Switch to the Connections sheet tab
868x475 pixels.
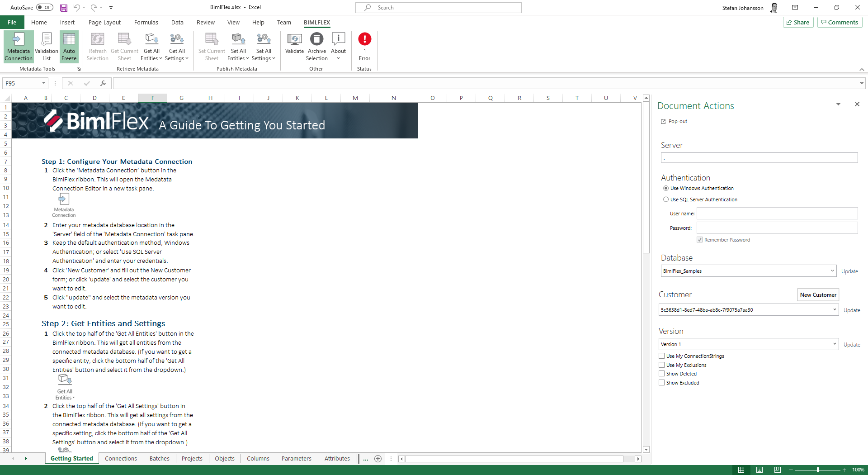(x=121, y=458)
